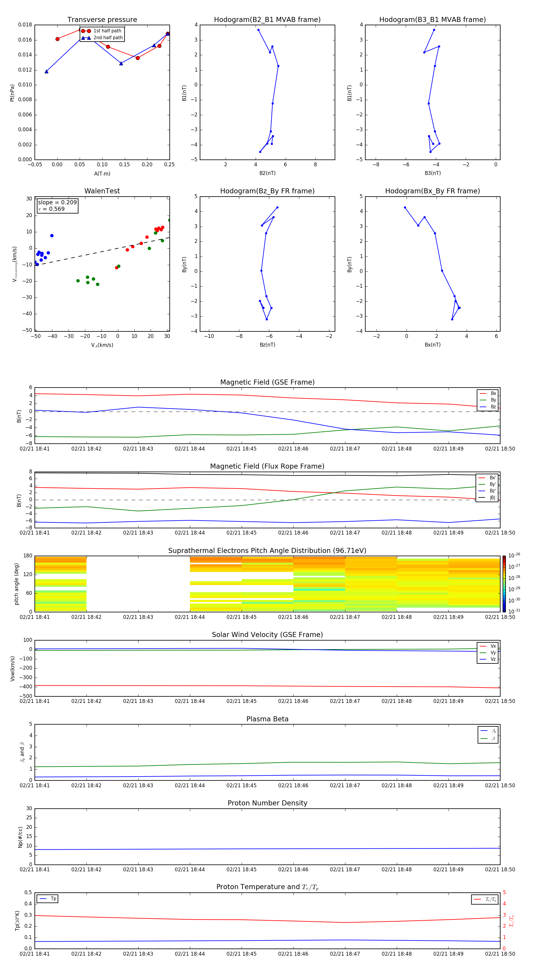The image size is (535, 980).
Task: Click the Vy entry in velocity legend
Action: [488, 652]
